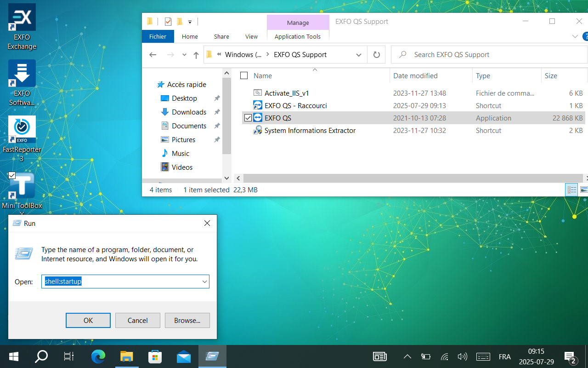Select the Activate_IIS_v1 file
The height and width of the screenshot is (368, 588).
(x=287, y=93)
